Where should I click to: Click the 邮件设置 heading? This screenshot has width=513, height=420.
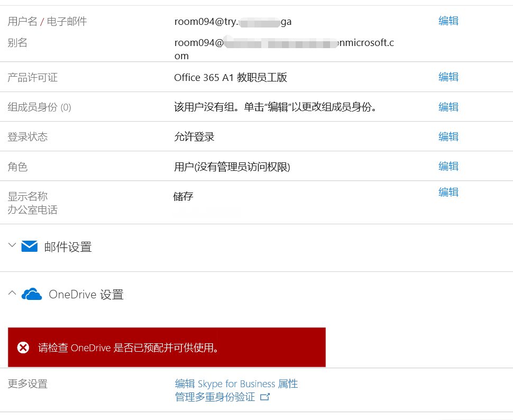[x=68, y=247]
